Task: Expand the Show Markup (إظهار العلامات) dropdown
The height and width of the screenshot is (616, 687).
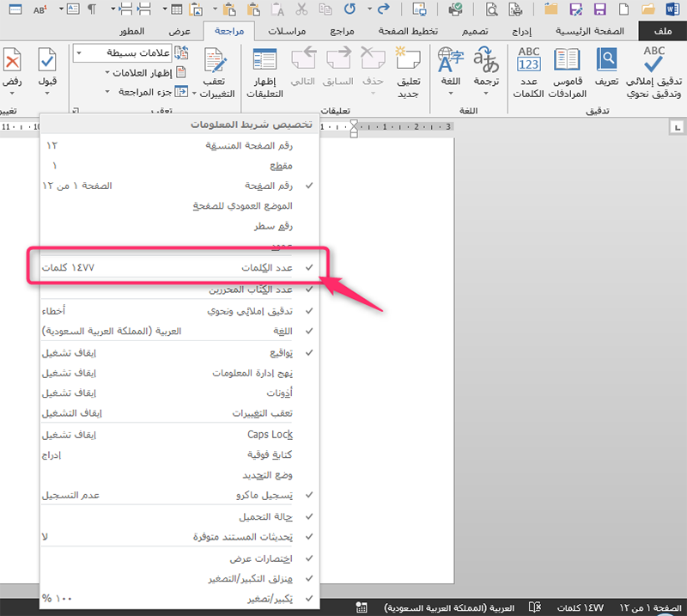Action: (137, 72)
